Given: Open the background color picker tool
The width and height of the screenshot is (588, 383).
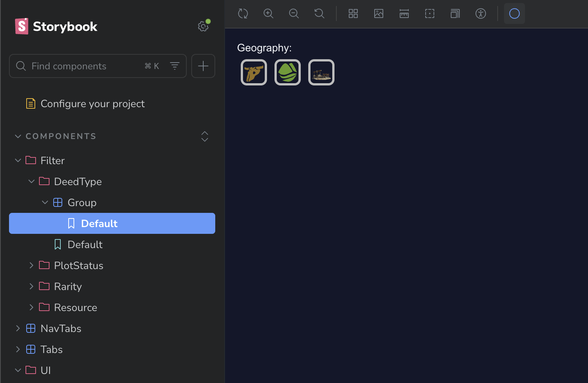Looking at the screenshot, I should (379, 14).
